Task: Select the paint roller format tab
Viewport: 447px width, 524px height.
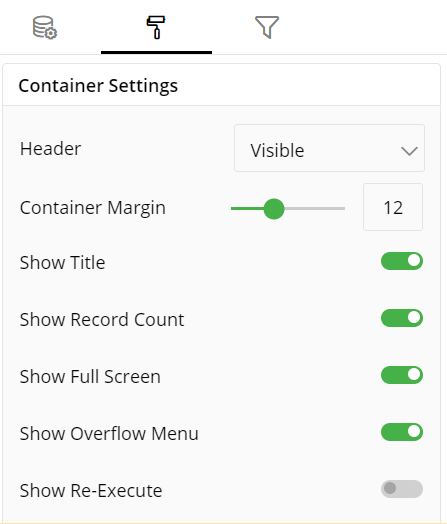Action: pyautogui.click(x=156, y=27)
